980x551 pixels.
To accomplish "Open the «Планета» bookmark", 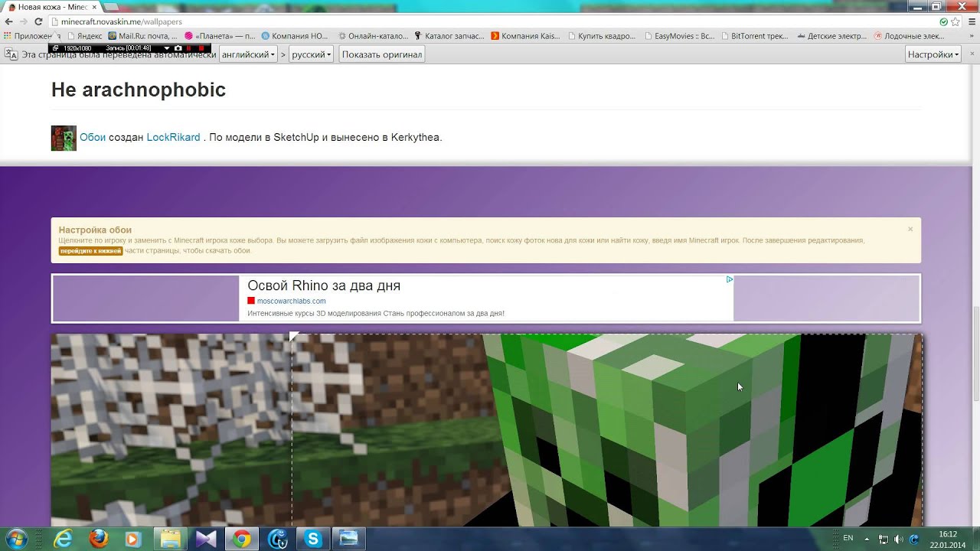I will (x=220, y=36).
